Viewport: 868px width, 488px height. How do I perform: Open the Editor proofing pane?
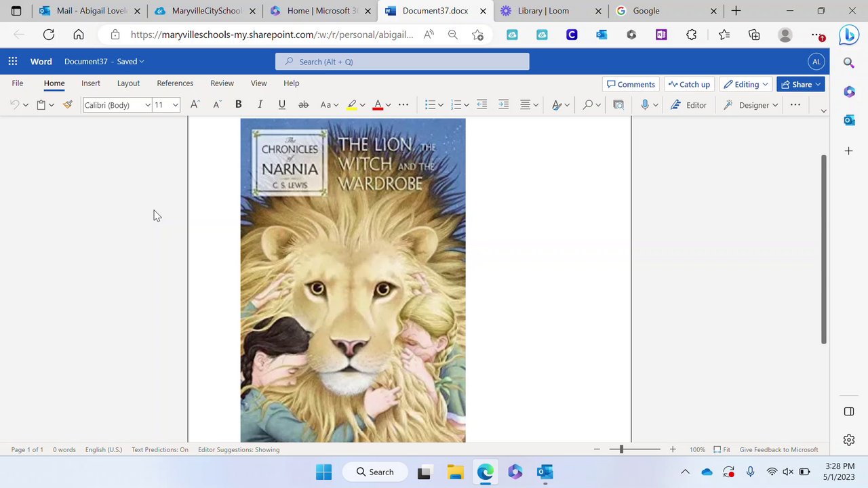click(x=689, y=104)
